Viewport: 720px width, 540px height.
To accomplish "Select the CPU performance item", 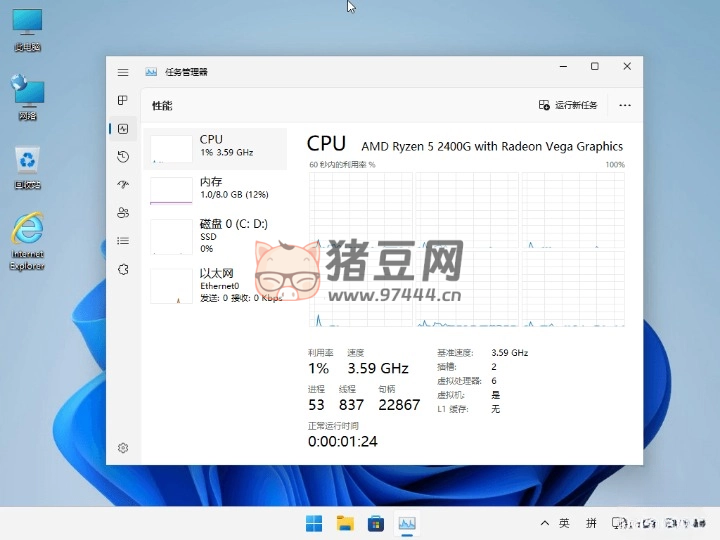I will (215, 147).
